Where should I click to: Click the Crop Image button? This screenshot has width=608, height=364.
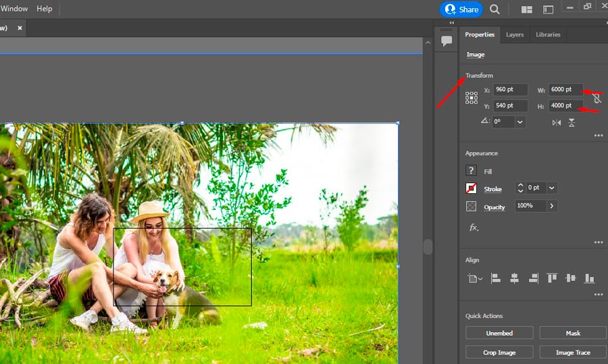(x=499, y=353)
